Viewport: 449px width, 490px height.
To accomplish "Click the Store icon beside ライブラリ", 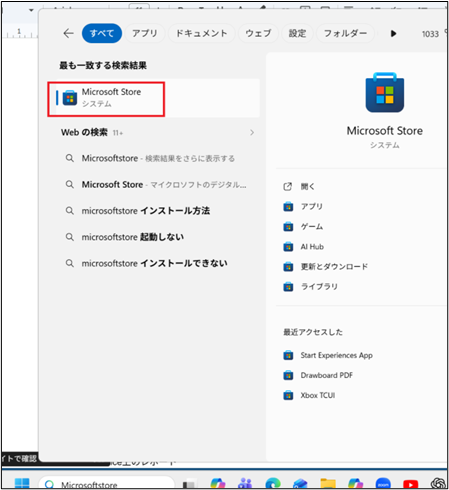I will tap(288, 287).
